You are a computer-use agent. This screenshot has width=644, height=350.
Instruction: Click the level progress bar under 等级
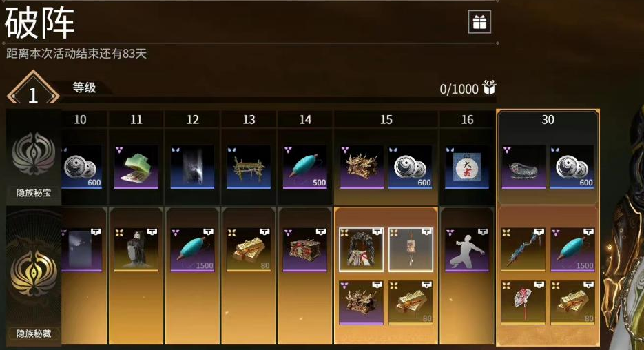pos(278,100)
